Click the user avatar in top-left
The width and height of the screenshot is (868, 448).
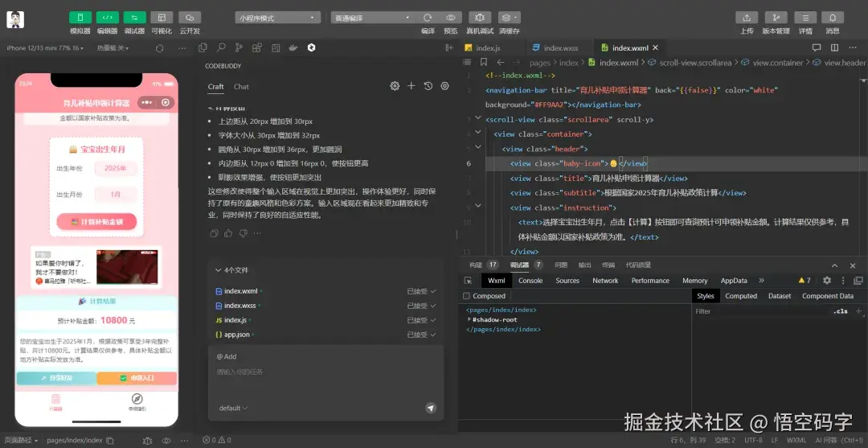15,18
